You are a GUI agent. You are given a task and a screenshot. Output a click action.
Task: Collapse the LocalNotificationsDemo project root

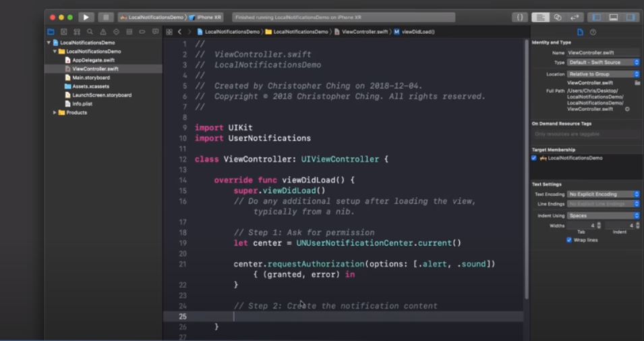click(49, 43)
